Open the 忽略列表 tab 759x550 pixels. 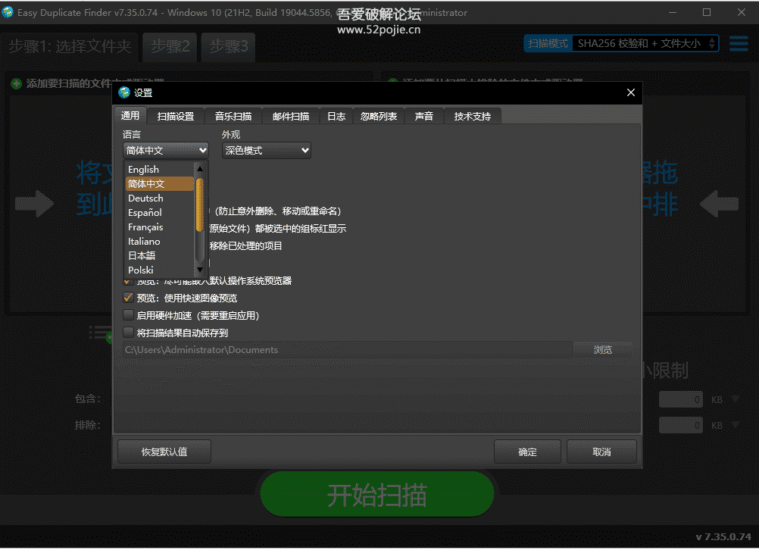(379, 116)
